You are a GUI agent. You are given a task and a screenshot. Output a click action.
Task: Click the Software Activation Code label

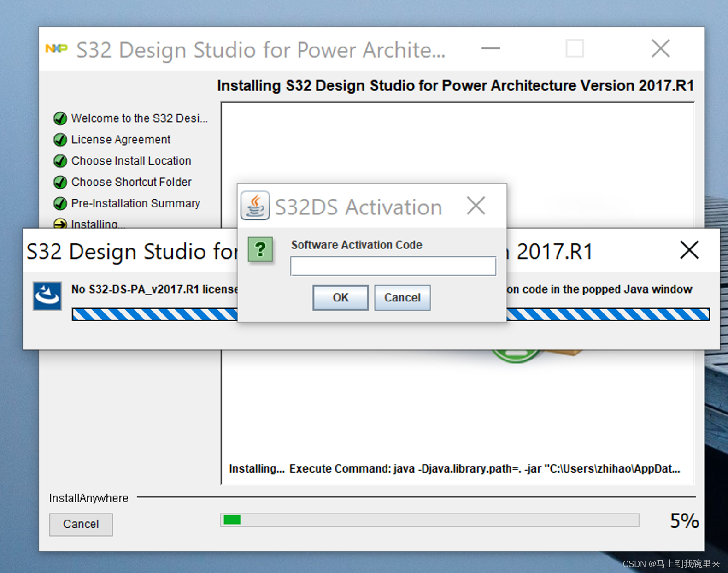point(356,245)
